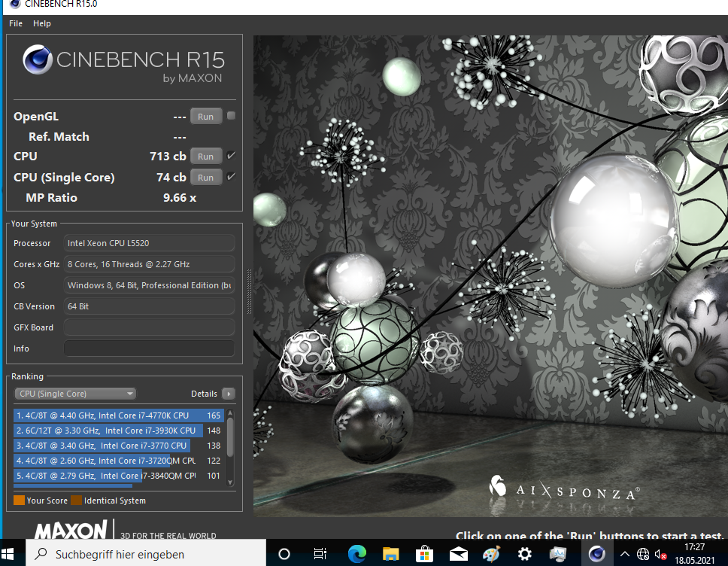Run the CPU (Single Core) test
This screenshot has width=728, height=566.
pos(205,178)
